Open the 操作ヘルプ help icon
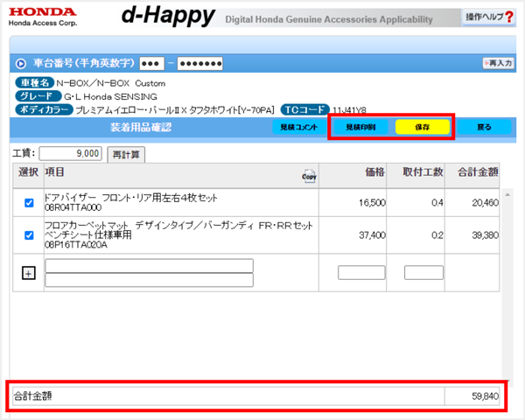The width and height of the screenshot is (525, 420). [488, 17]
